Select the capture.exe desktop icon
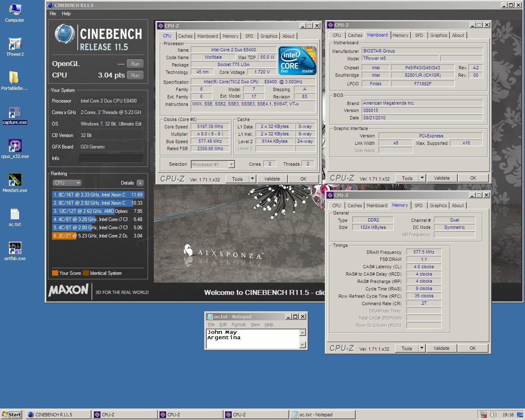The height and width of the screenshot is (420, 525). coord(15,115)
